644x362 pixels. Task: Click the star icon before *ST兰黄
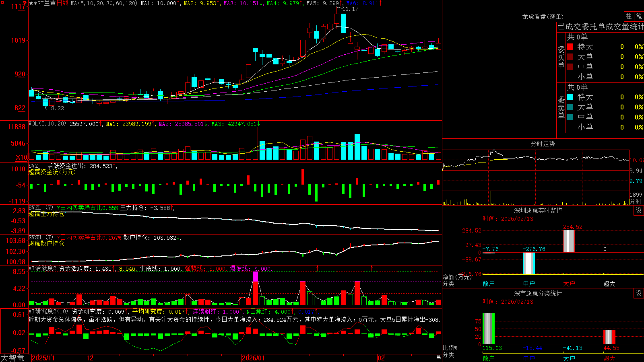[31, 3]
